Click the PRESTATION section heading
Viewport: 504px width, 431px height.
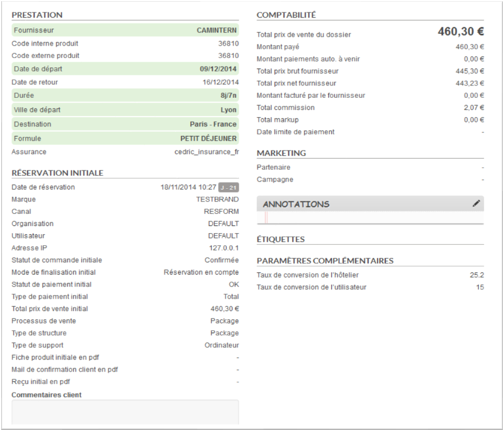[37, 15]
